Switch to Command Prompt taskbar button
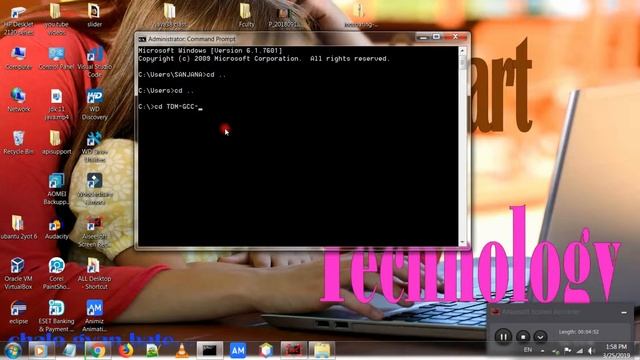Viewport: 640px width, 360px height. [210, 350]
